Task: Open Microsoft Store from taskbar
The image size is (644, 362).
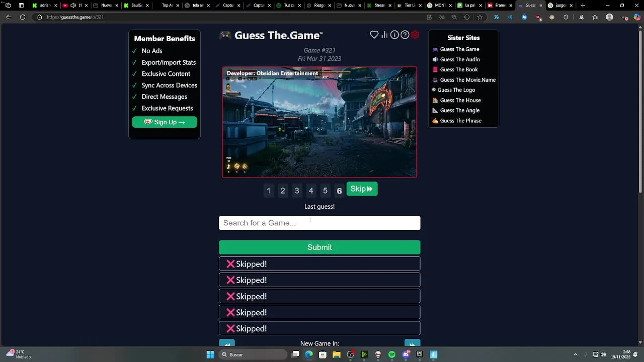Action: pyautogui.click(x=323, y=354)
